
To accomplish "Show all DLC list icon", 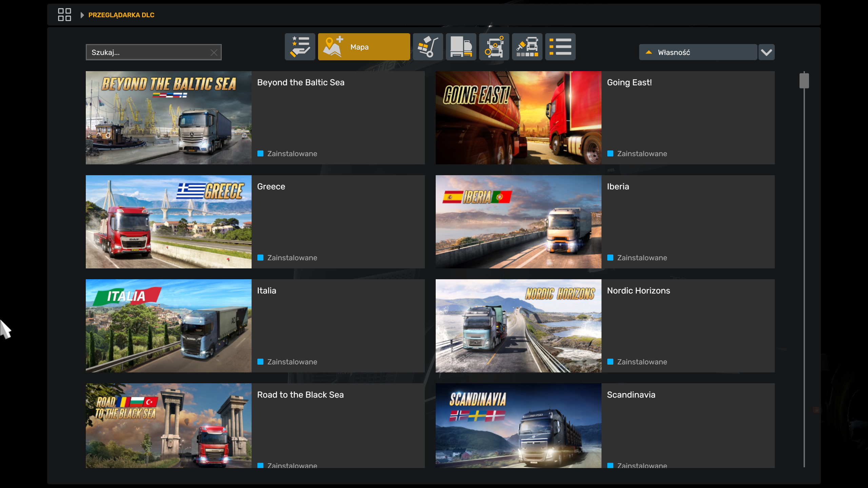I will (560, 47).
